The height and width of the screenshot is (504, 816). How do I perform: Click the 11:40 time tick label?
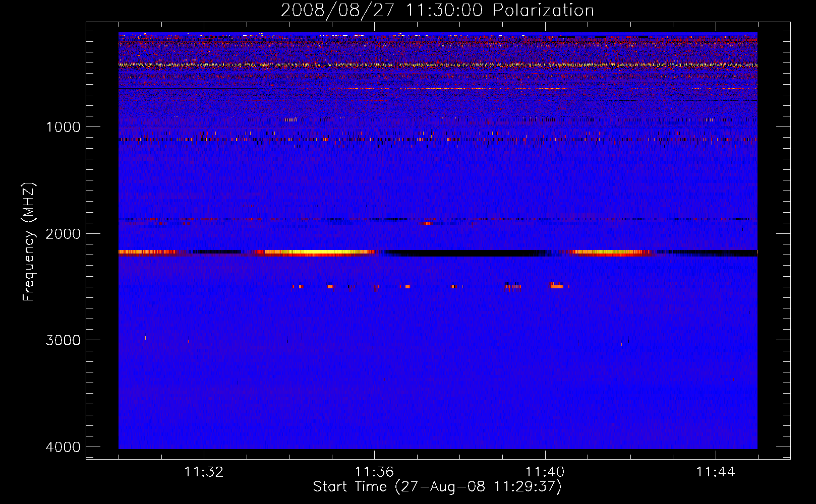click(545, 472)
